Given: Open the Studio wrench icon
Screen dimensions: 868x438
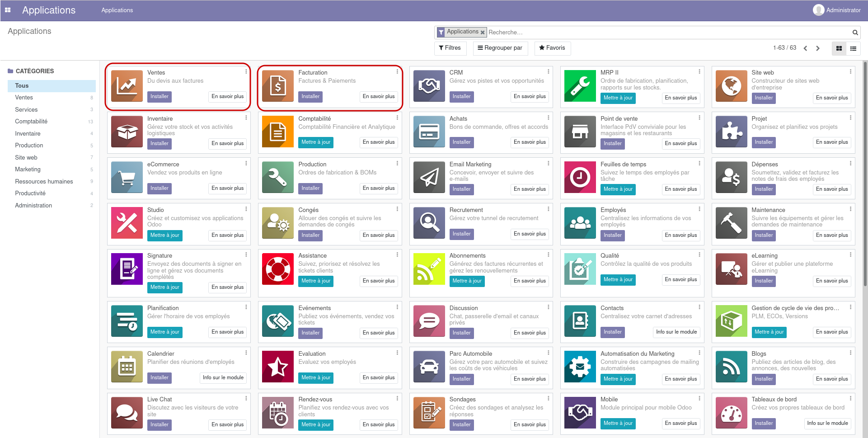Looking at the screenshot, I should click(x=127, y=222).
